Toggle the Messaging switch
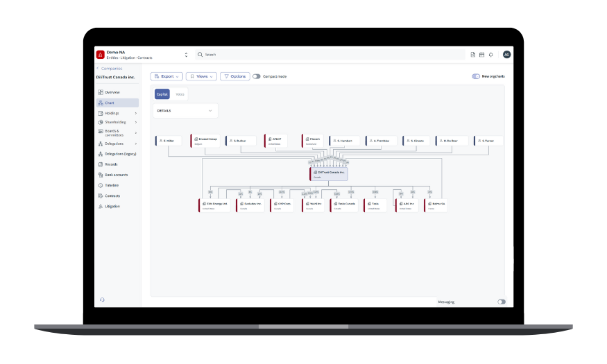The height and width of the screenshot is (364, 607). [x=502, y=302]
